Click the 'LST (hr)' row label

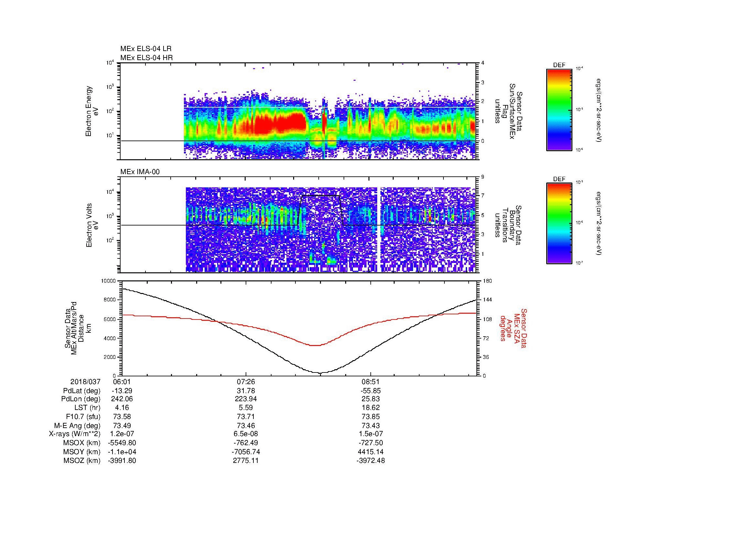coord(87,408)
